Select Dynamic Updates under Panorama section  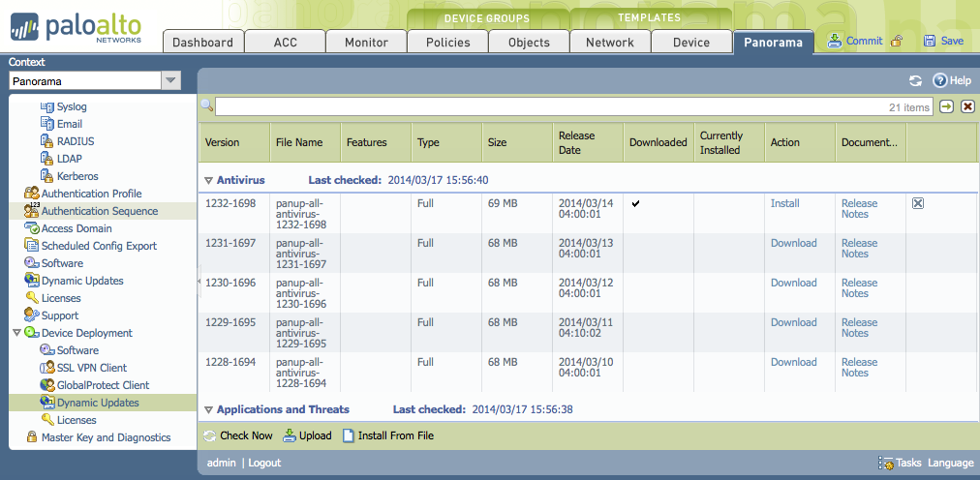(x=82, y=281)
